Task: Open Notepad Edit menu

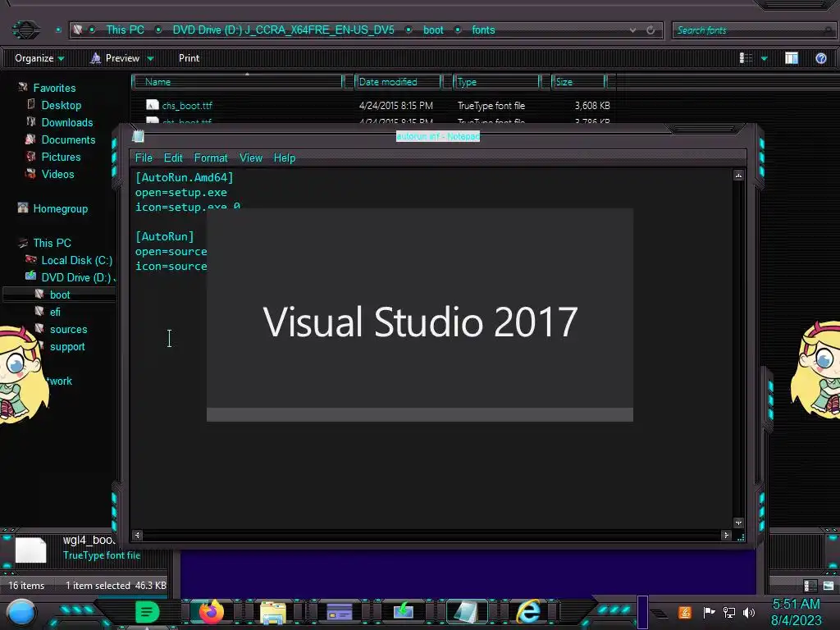Action: click(x=173, y=157)
